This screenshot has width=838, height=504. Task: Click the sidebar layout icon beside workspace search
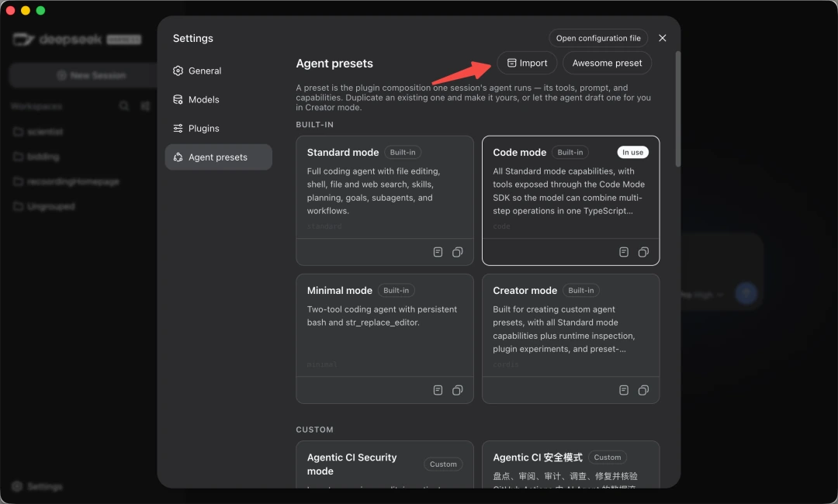145,105
